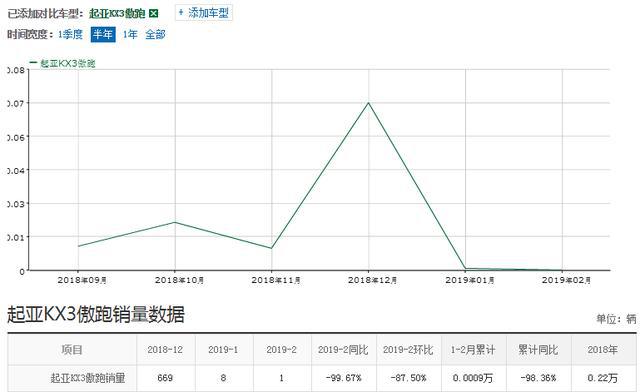Click the -98.36% cell
Viewport: 640px width, 392px height.
click(x=538, y=378)
